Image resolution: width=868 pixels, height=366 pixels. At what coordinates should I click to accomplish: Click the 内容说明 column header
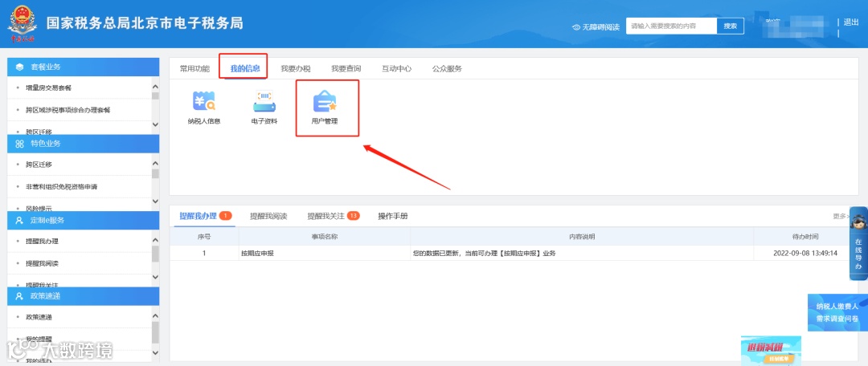tap(582, 237)
